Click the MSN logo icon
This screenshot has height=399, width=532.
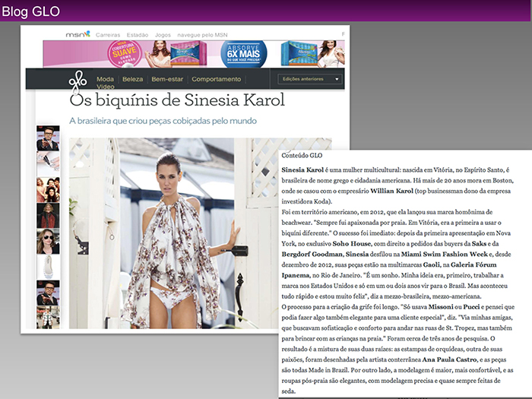click(78, 34)
